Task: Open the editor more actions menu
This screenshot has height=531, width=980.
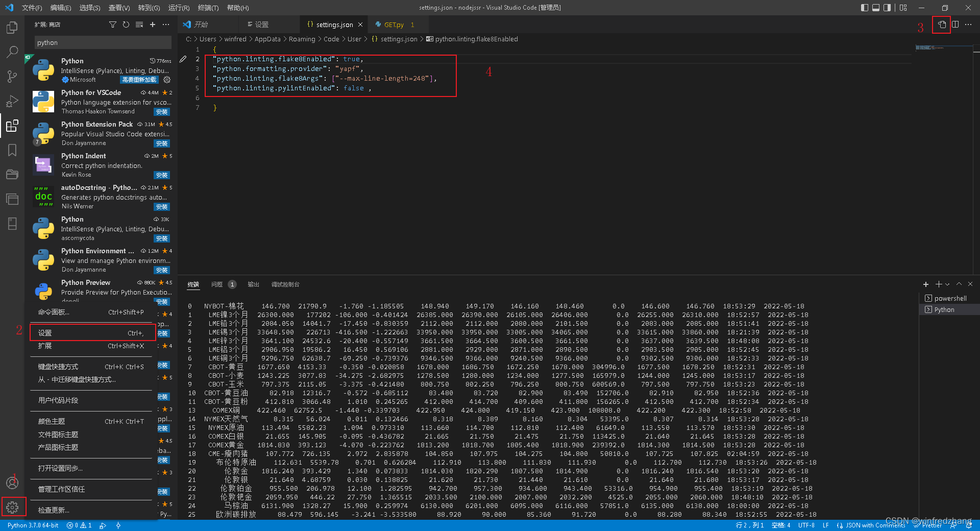Action: 968,25
